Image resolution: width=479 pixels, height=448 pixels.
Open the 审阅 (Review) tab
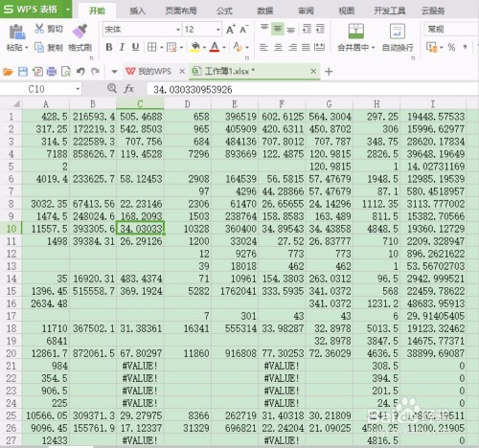click(306, 11)
